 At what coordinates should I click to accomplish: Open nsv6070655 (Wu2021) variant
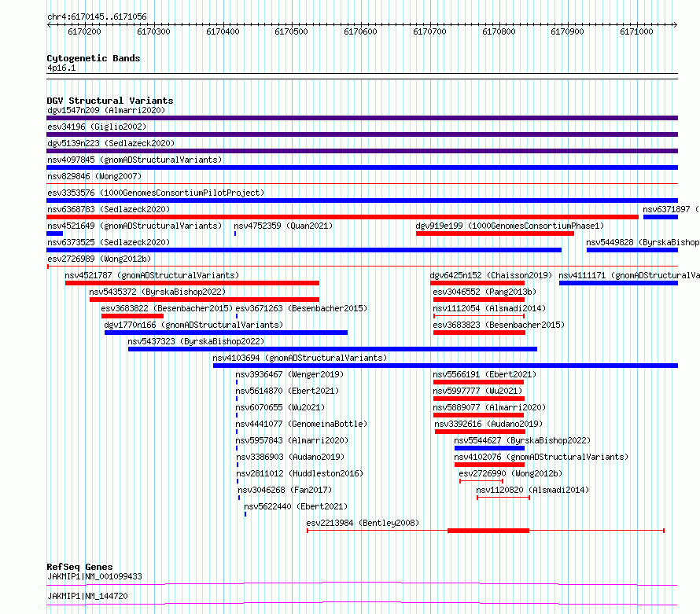pos(280,407)
